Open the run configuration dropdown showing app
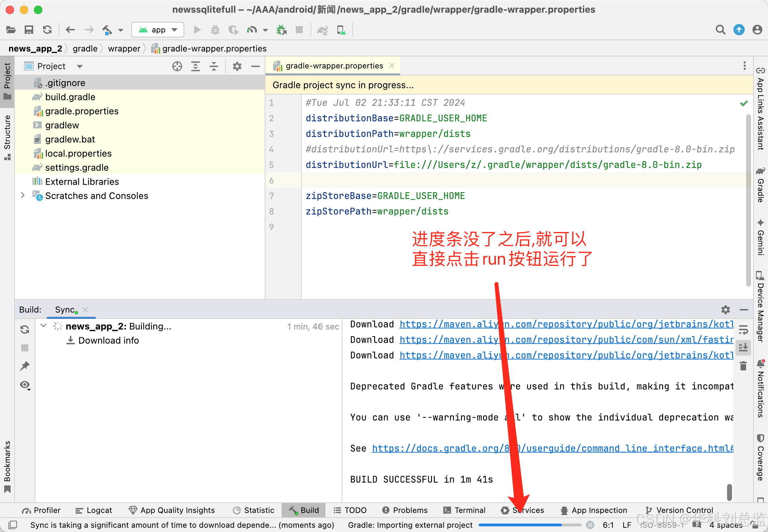 pos(158,30)
